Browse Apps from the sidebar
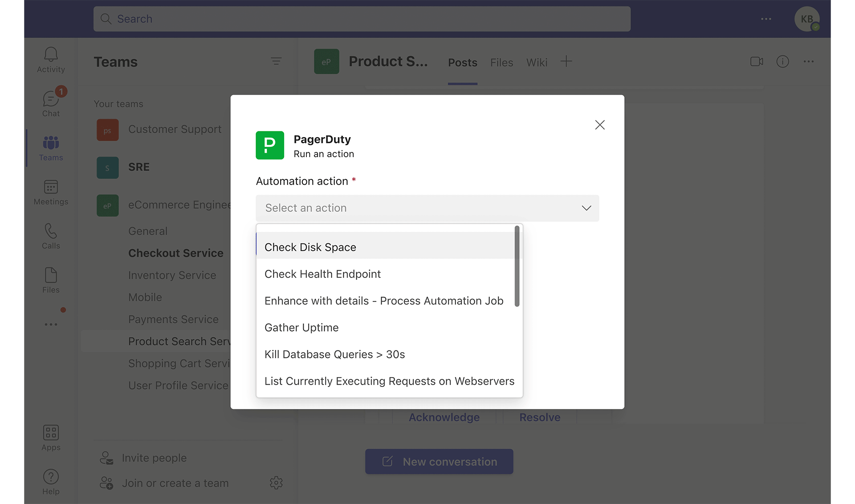Image resolution: width=855 pixels, height=504 pixels. click(50, 436)
